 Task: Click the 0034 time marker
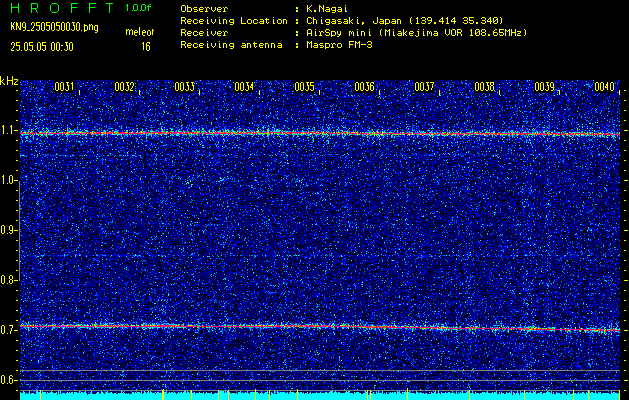tap(244, 87)
